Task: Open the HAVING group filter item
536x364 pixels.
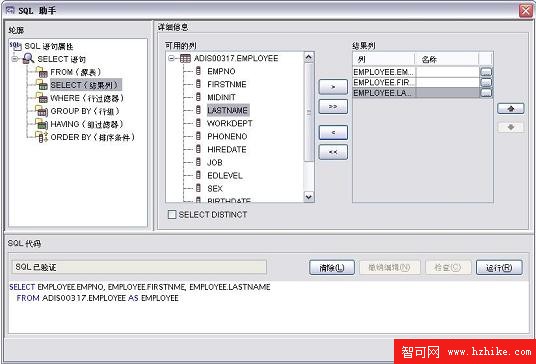Action: pos(87,124)
